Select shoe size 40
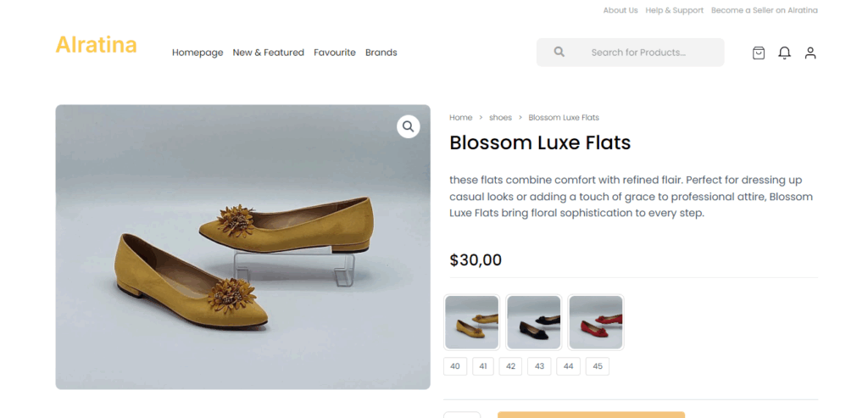 tap(455, 366)
